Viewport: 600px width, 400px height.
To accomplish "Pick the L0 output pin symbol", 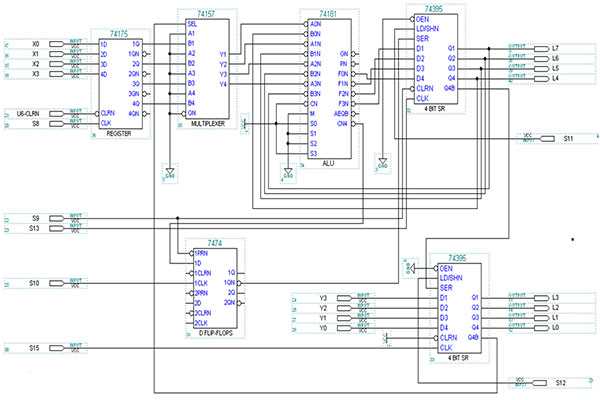I will (x=541, y=328).
